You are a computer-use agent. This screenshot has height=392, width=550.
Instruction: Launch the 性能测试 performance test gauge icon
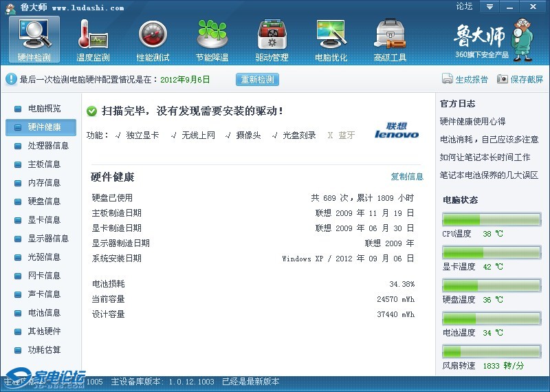tap(153, 34)
